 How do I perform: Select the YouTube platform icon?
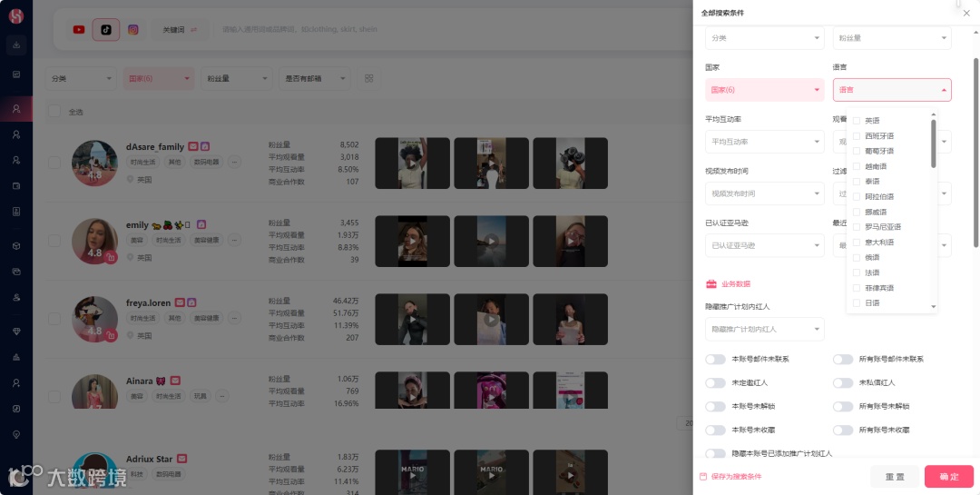coord(79,29)
